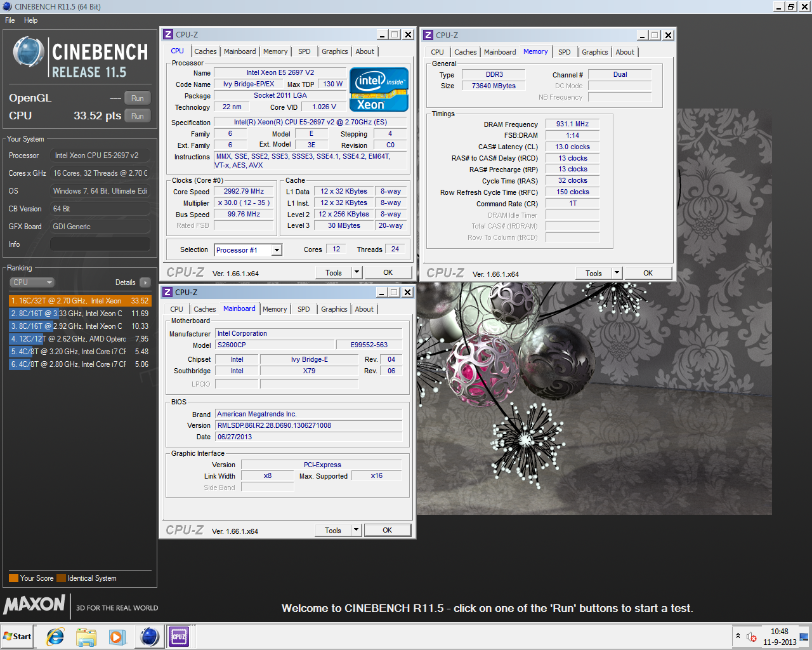The width and height of the screenshot is (812, 650).
Task: Select ranking row 12C/12T AMD Opteron 7.95
Action: click(80, 339)
